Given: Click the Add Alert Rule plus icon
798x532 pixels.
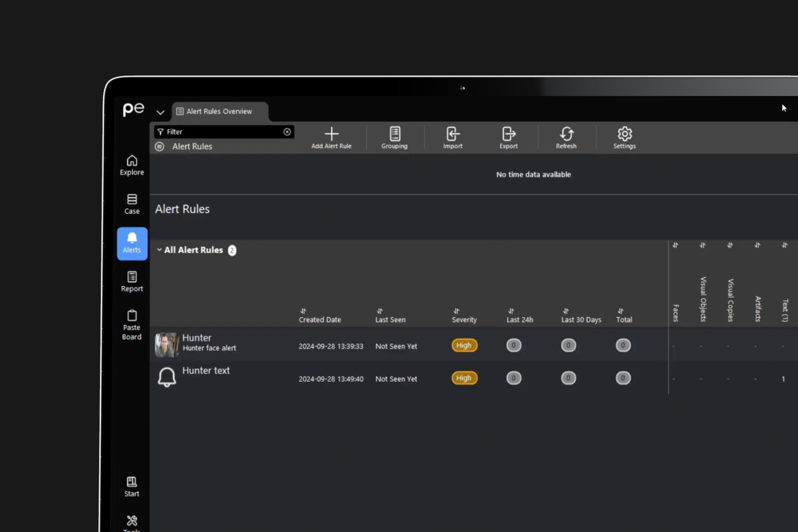Looking at the screenshot, I should [331, 134].
